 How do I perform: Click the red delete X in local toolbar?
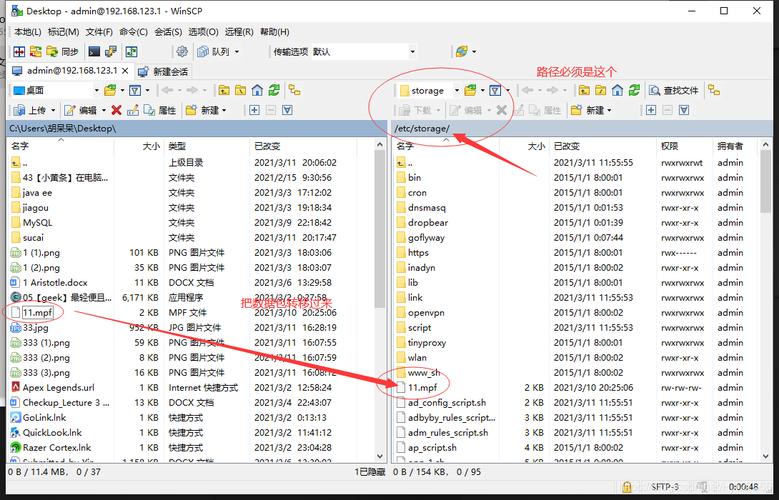pos(116,110)
